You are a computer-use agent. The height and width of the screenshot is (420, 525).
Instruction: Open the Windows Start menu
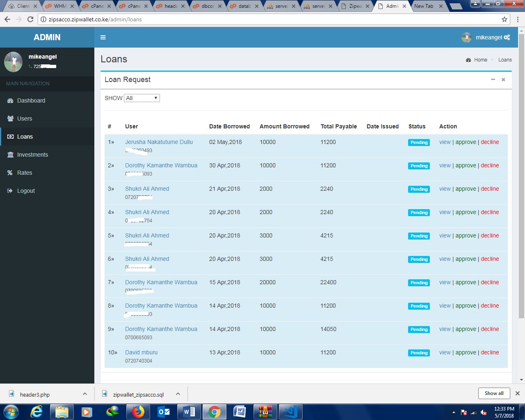[11, 412]
